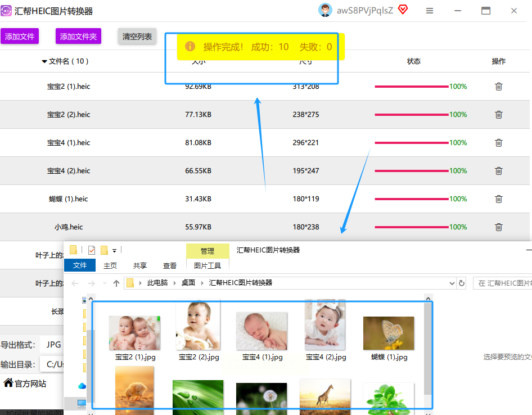532x415 pixels.
Task: Switch to the 共享 ribbon tab
Action: pos(140,265)
